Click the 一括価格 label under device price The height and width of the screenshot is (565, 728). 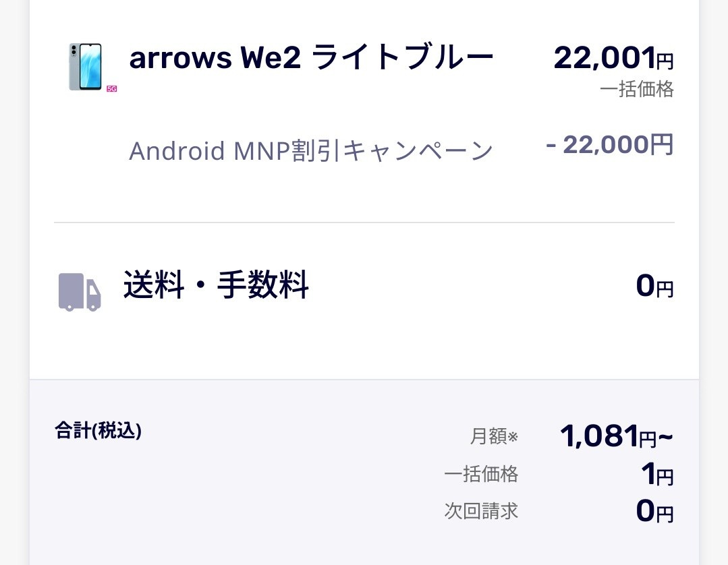(636, 89)
